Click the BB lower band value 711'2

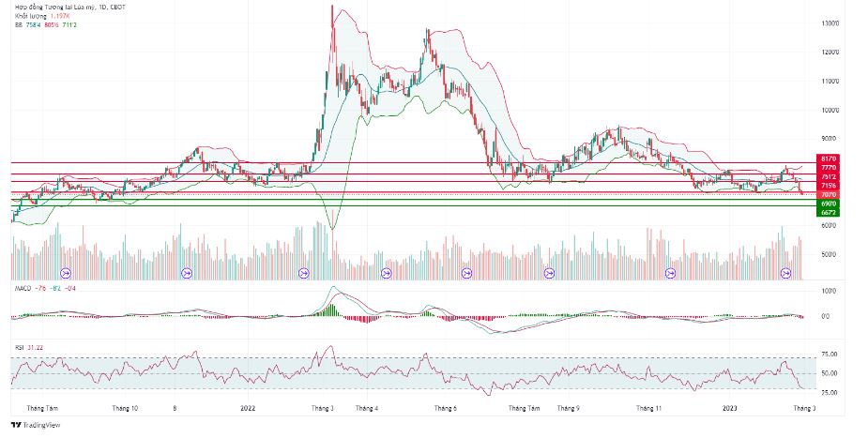click(x=69, y=25)
